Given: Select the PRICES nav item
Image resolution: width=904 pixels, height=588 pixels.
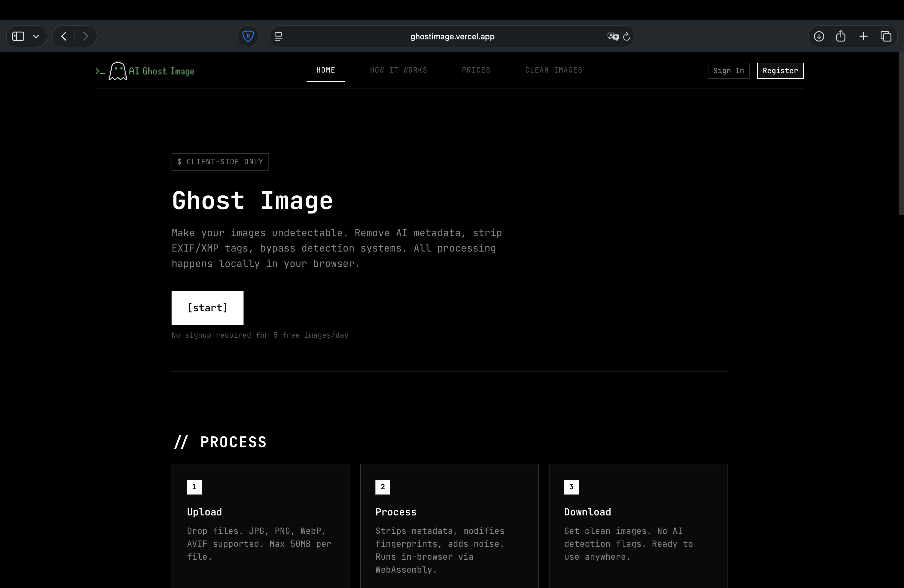Looking at the screenshot, I should click(476, 70).
